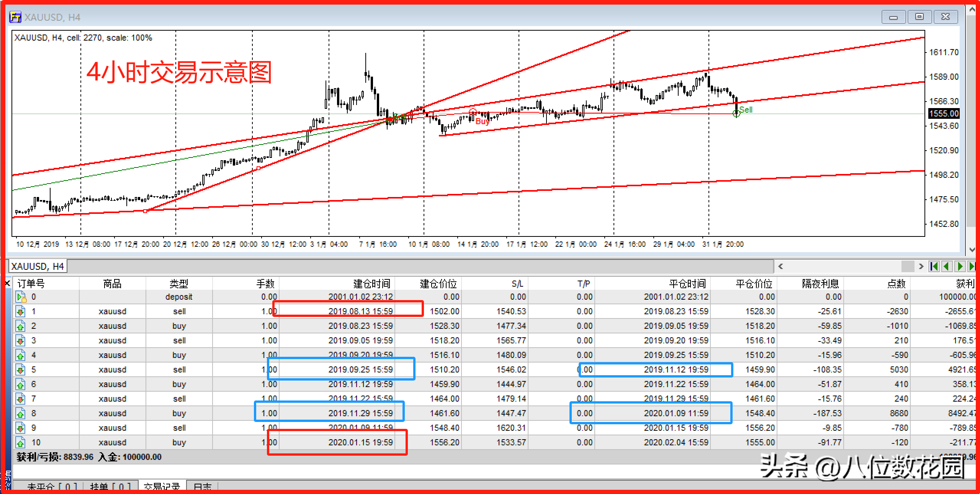Click the buy arrow icon on order 8
This screenshot has width=980, height=494.
tap(21, 414)
